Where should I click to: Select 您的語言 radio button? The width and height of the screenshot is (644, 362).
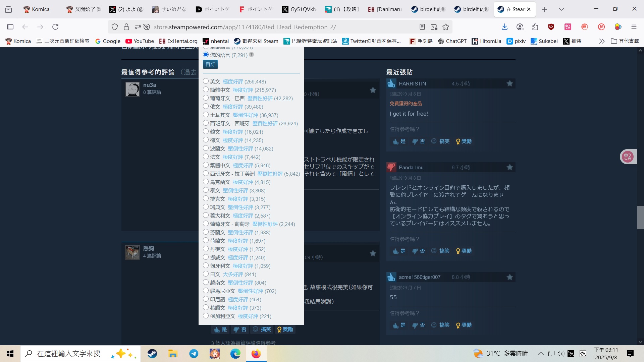206,54
